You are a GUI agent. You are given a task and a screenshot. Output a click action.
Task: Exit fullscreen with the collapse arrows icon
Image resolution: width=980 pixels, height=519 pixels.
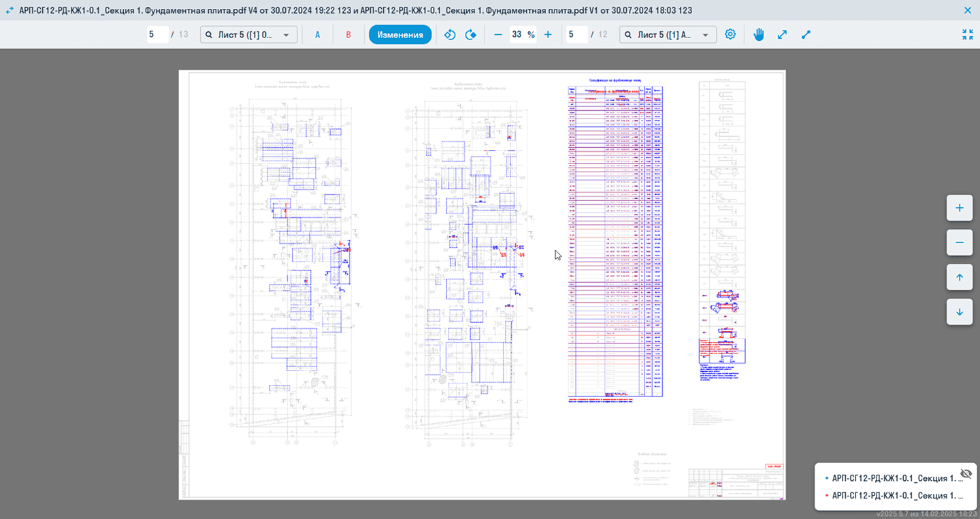[x=968, y=35]
